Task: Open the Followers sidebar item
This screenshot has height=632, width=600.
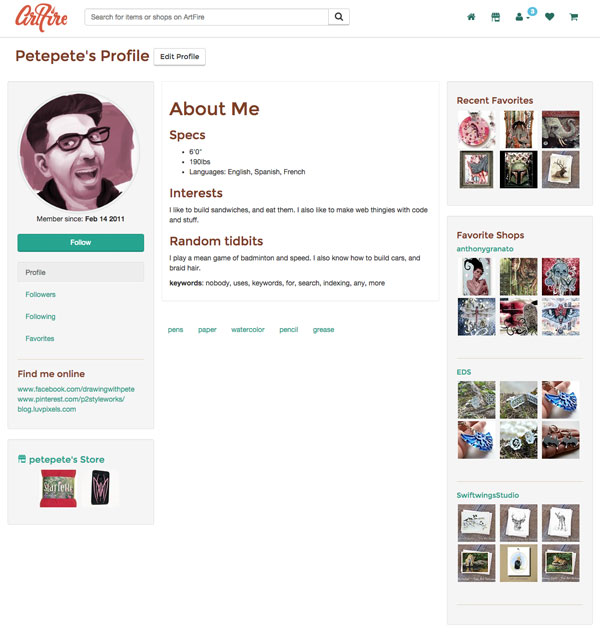Action: coord(40,294)
